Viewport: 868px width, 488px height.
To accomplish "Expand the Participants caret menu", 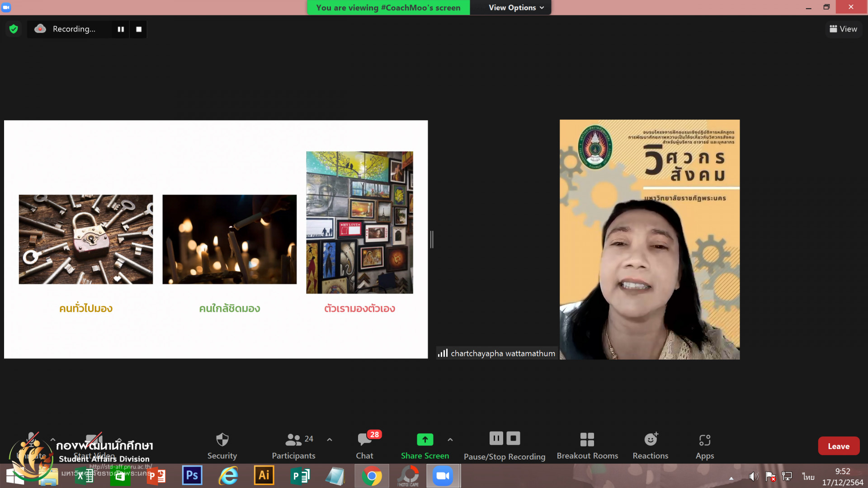I will pos(330,439).
